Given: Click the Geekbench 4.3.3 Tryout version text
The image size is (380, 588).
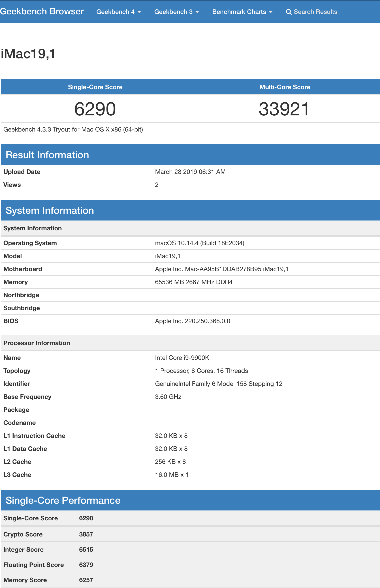Looking at the screenshot, I should click(73, 130).
